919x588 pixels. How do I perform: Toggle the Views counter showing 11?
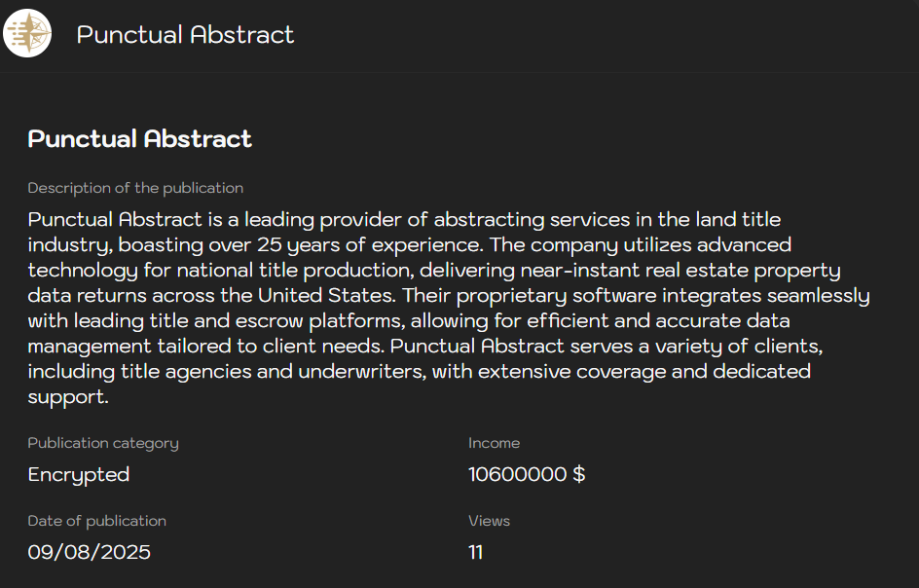click(475, 552)
